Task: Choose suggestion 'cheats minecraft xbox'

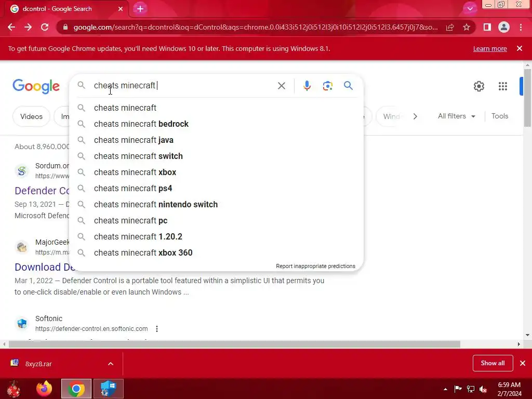Action: tap(216, 172)
